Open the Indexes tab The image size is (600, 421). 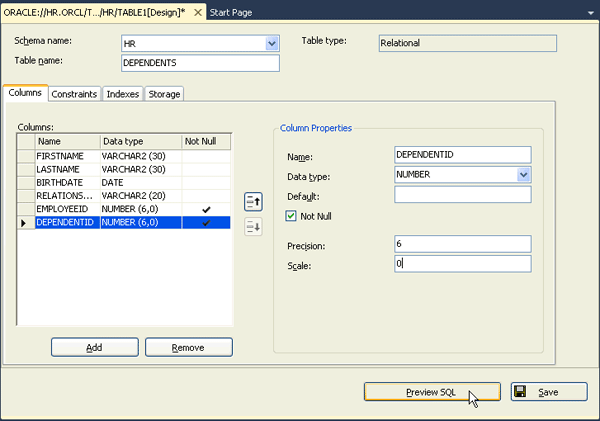(122, 94)
